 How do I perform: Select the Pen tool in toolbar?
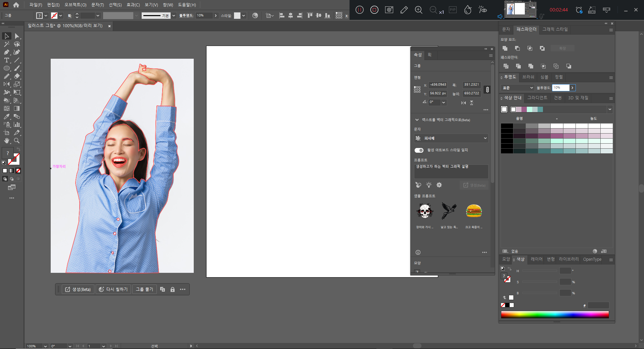pos(6,52)
